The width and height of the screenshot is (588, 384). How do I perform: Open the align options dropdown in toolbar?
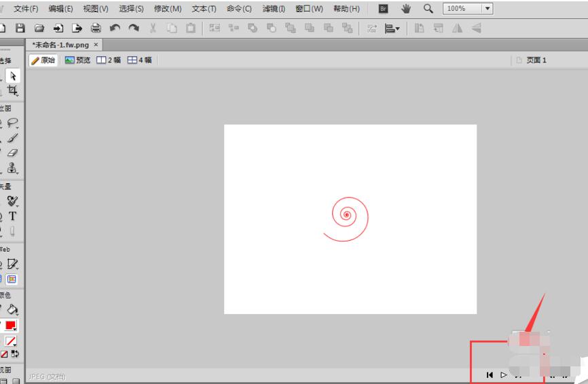392,28
